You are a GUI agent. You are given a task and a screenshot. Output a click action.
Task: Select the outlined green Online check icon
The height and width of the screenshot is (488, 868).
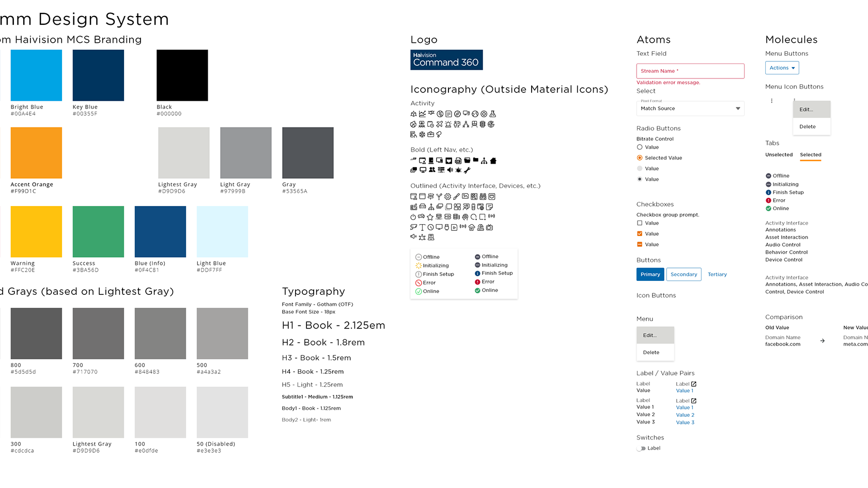coord(419,292)
